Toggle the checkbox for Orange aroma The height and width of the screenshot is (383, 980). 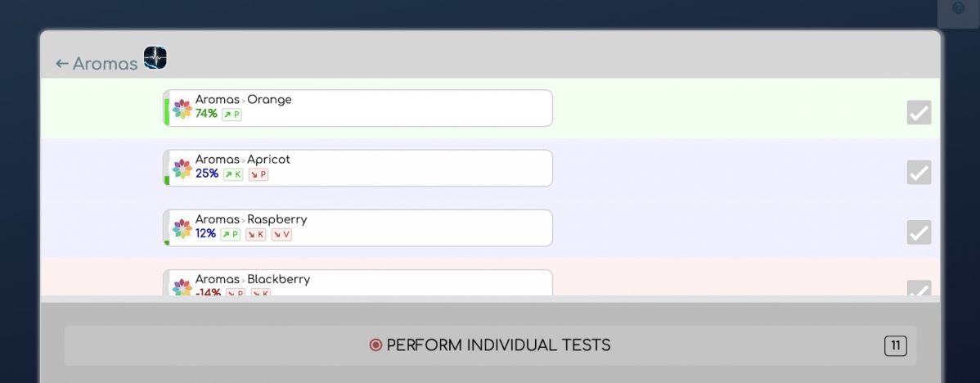919,112
